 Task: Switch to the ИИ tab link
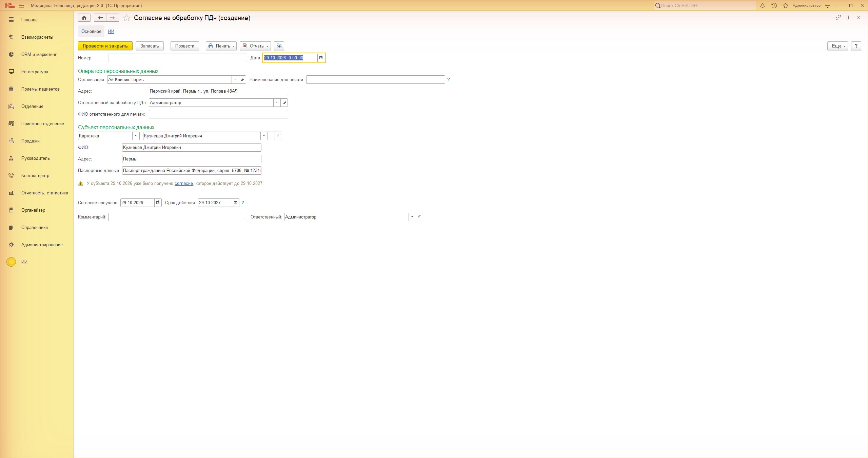pos(111,31)
